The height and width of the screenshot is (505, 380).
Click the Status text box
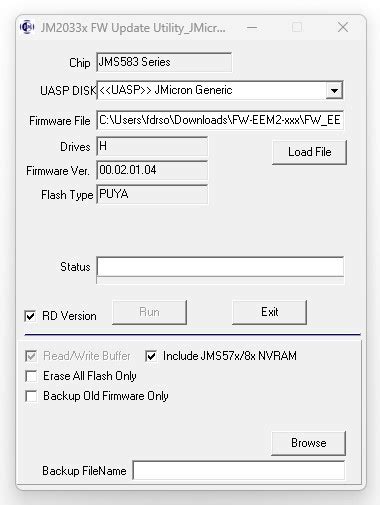coord(220,266)
